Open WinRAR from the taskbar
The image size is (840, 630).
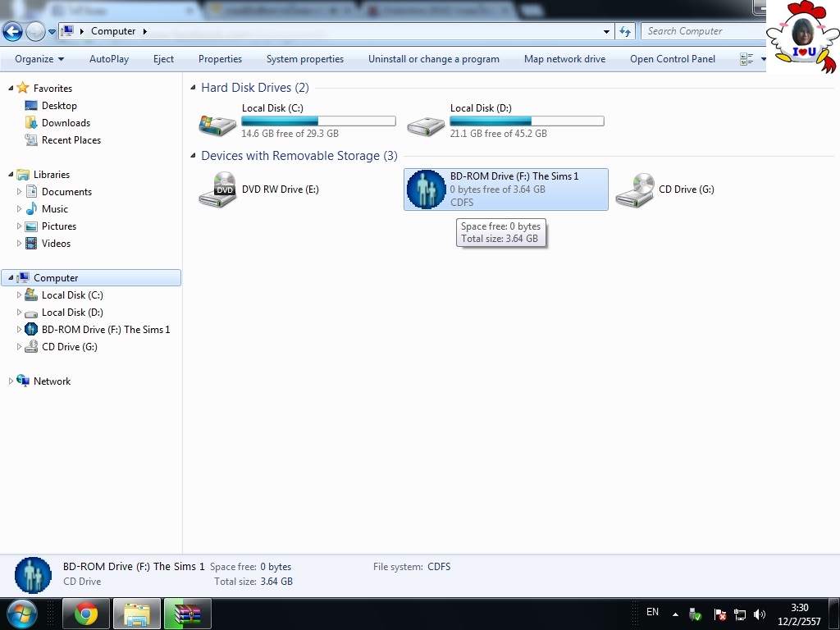point(188,614)
